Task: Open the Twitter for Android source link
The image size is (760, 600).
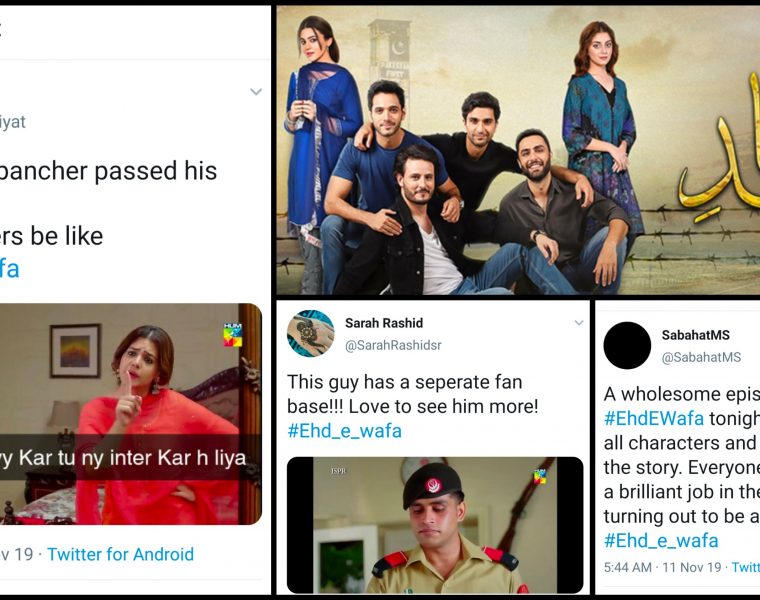Action: (120, 554)
